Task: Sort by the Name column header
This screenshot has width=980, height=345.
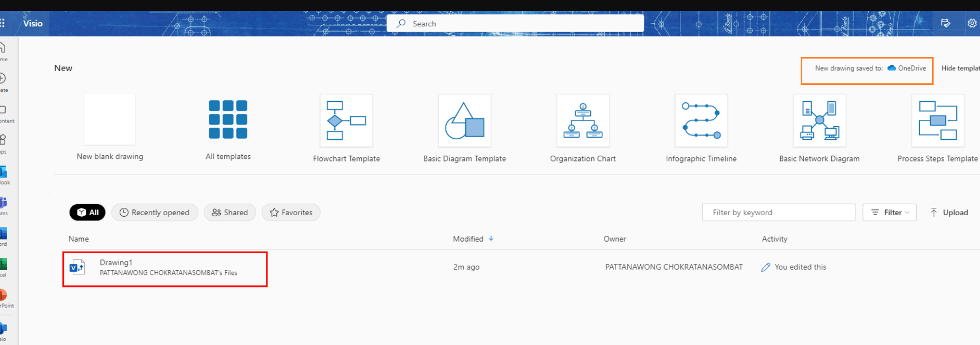Action: (79, 239)
